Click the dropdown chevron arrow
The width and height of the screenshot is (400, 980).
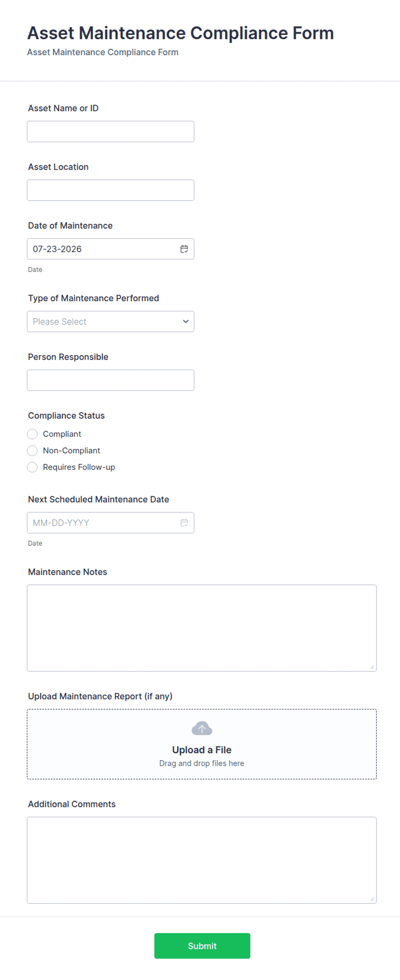(x=186, y=322)
